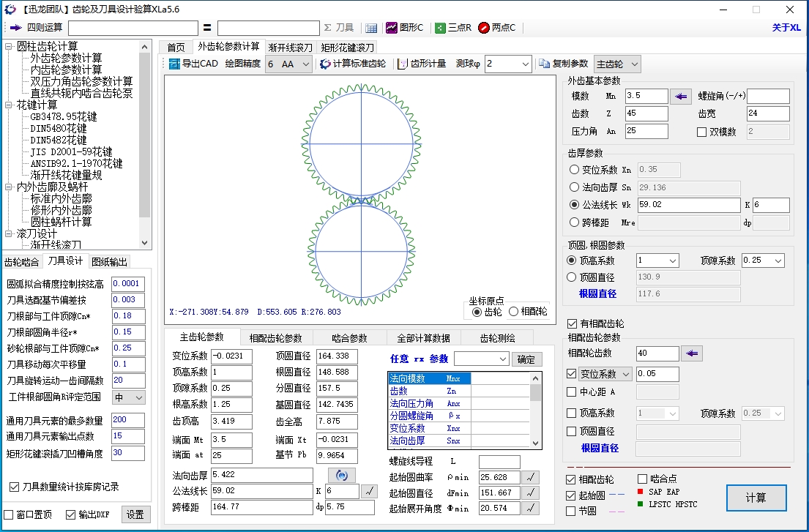The image size is (809, 532).
Task: Switch to the 全部计算数据 tab
Action: 423,338
